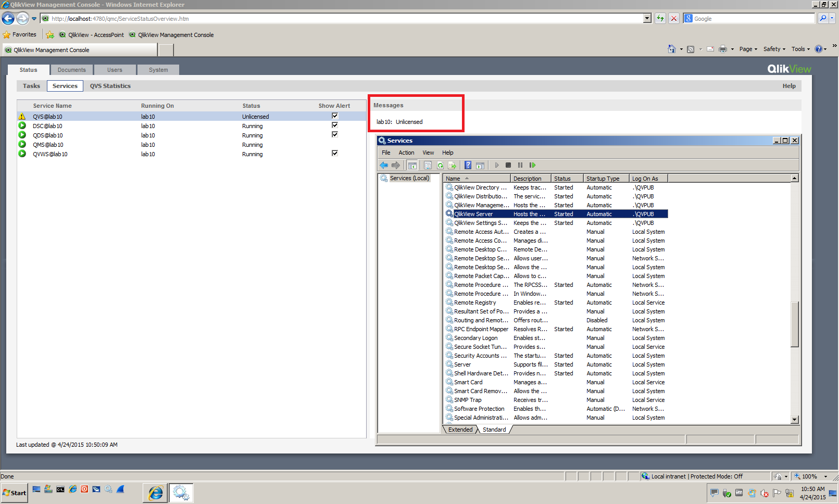The image size is (839, 504).
Task: Click the Help link in QlikView console
Action: (x=789, y=86)
